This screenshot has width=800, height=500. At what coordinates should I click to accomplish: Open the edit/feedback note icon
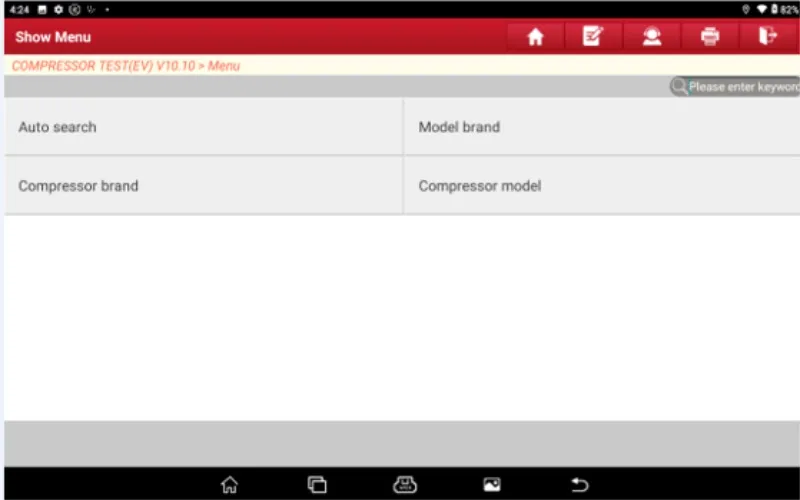(593, 37)
